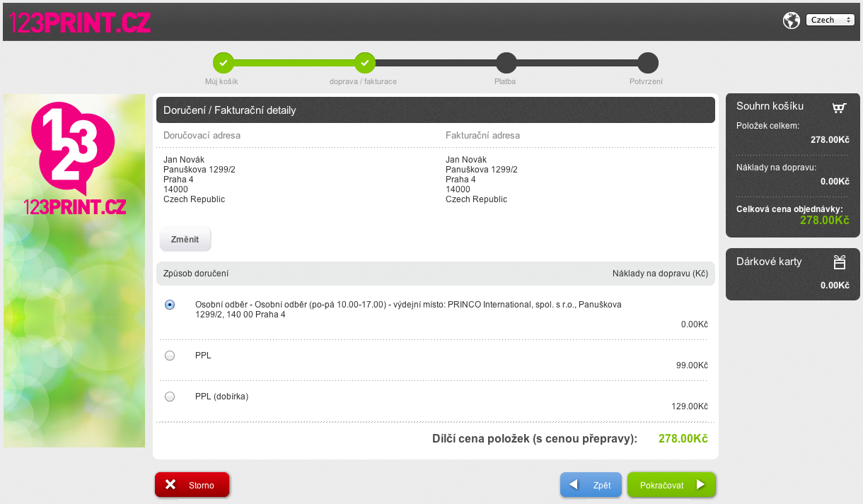Click the gift icon in Dárkové karty
863x504 pixels.
[x=839, y=262]
